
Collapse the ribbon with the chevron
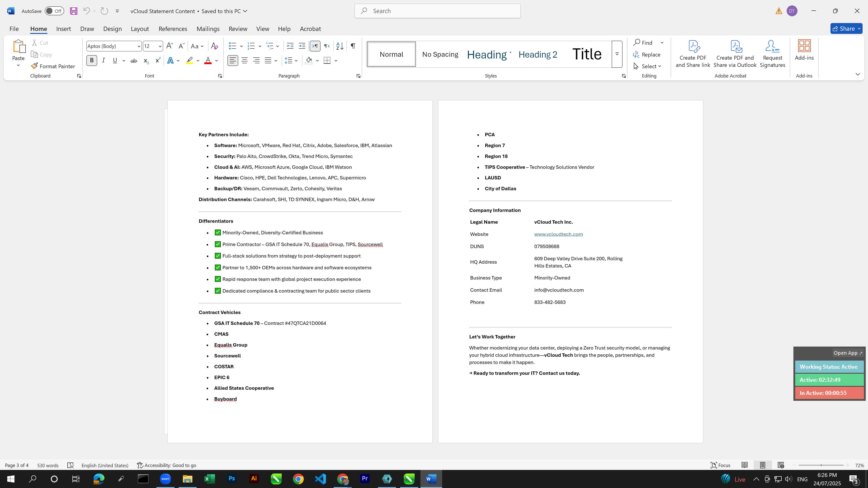pos(858,74)
